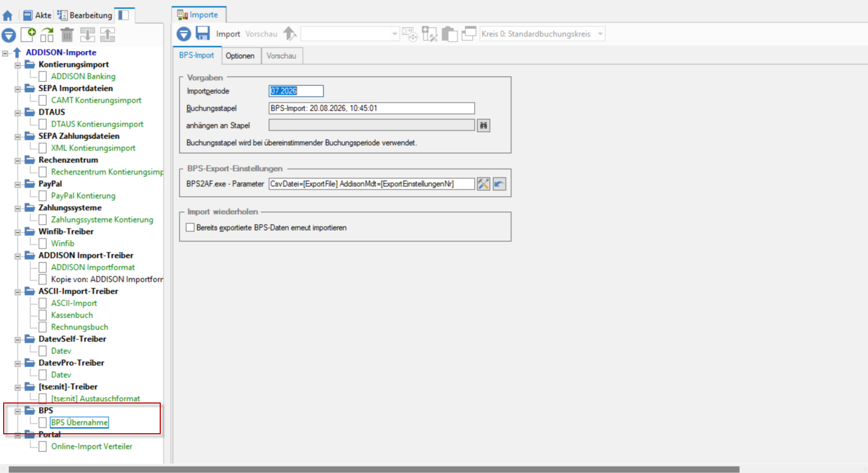Open the panel layout tab icon

point(124,15)
